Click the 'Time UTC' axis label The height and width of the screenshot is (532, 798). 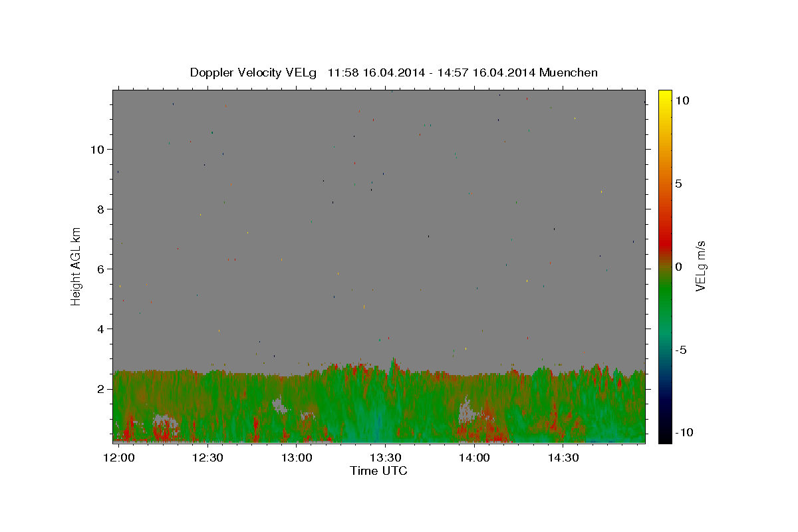pyautogui.click(x=378, y=471)
